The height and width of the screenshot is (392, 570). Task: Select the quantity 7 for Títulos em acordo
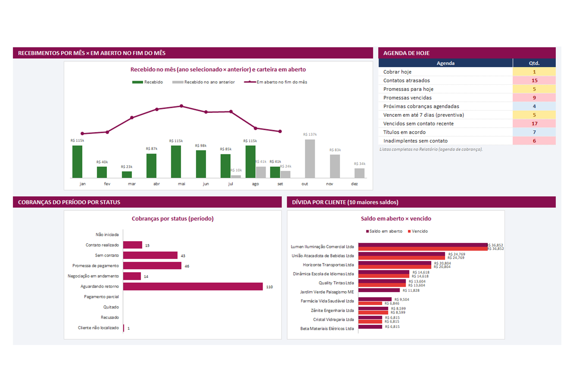[x=534, y=132]
